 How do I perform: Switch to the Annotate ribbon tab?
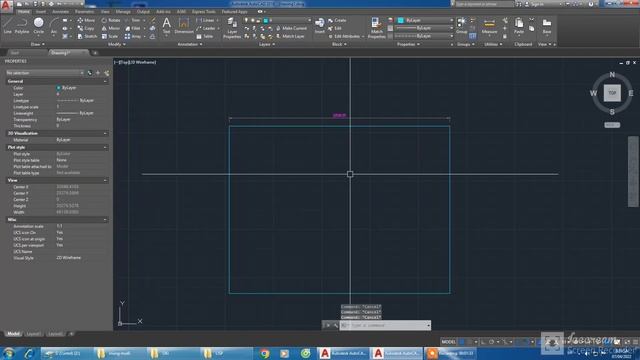pos(60,12)
